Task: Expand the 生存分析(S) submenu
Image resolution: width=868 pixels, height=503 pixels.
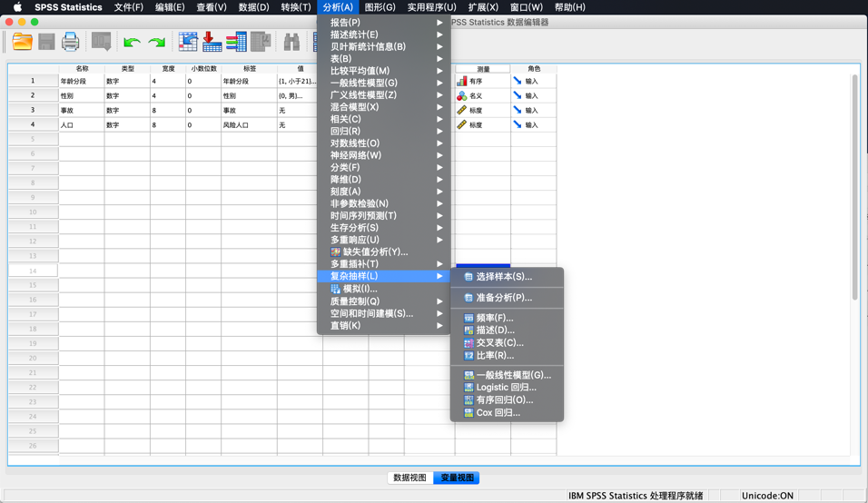Action: pyautogui.click(x=384, y=228)
